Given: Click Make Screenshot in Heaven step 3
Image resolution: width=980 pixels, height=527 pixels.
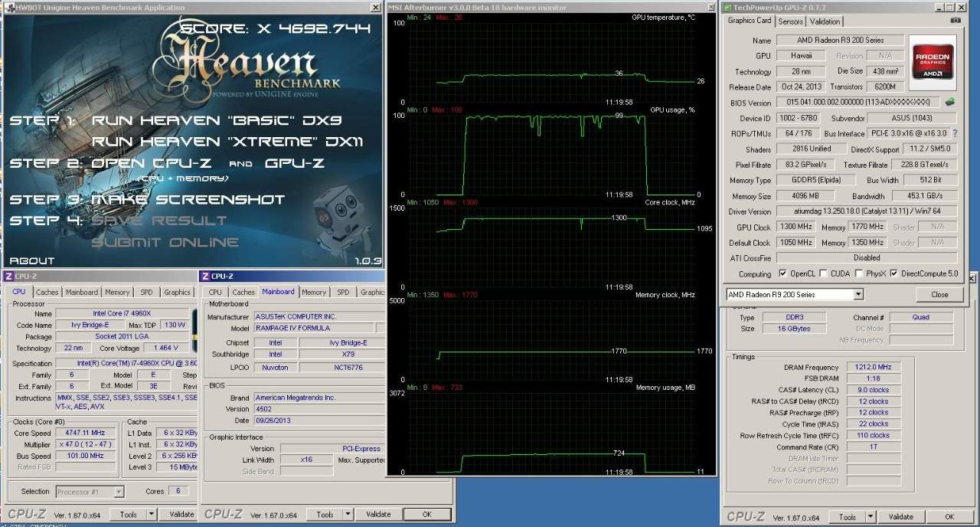Looking at the screenshot, I should 188,199.
